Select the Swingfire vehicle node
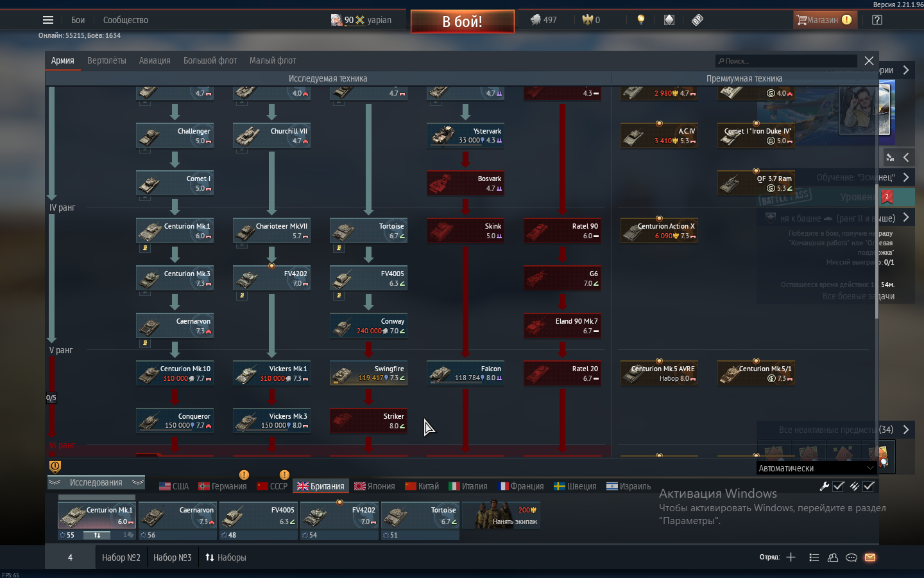The width and height of the screenshot is (924, 578). pos(368,373)
